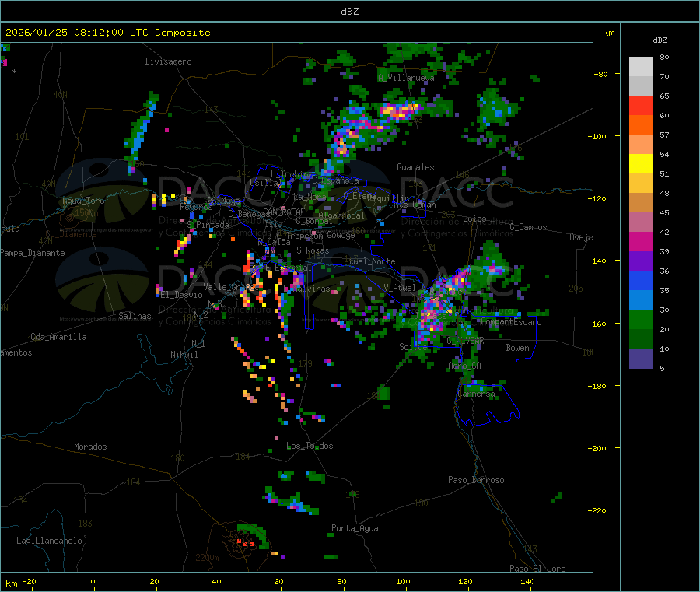Click the 'Atuel_Norte' map label
Screen dimensions: 700x592
pyautogui.click(x=369, y=261)
